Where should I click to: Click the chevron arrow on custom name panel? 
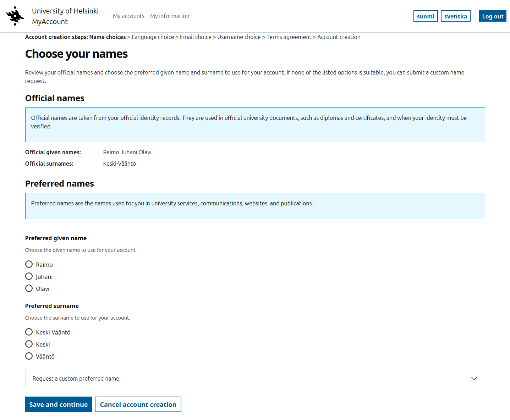(x=474, y=378)
